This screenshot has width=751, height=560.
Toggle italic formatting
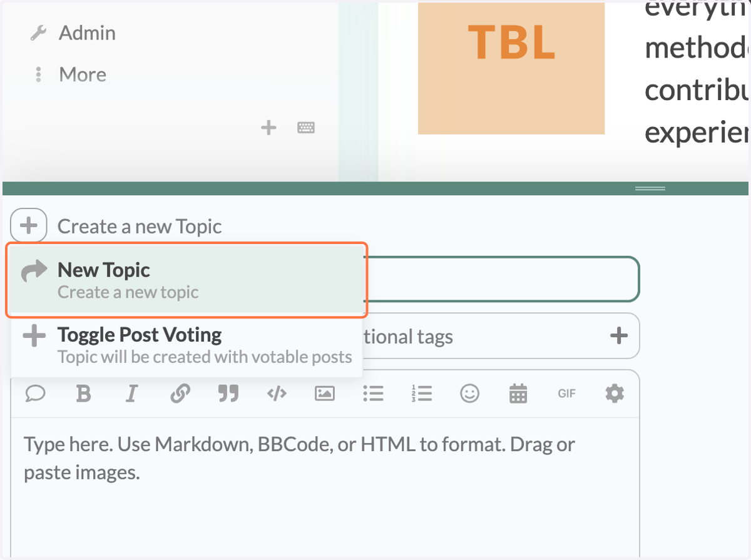[131, 394]
